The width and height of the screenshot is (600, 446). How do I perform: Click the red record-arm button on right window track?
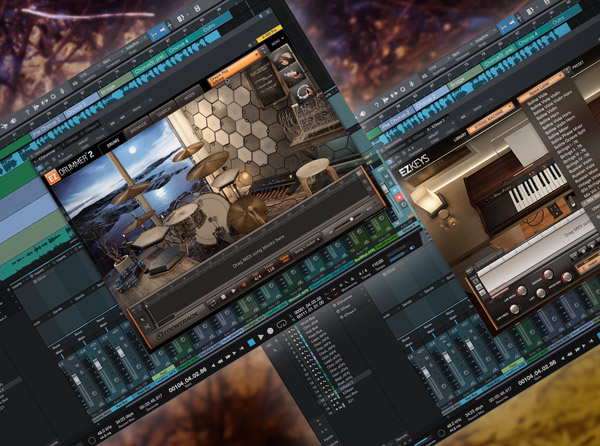pos(399,197)
